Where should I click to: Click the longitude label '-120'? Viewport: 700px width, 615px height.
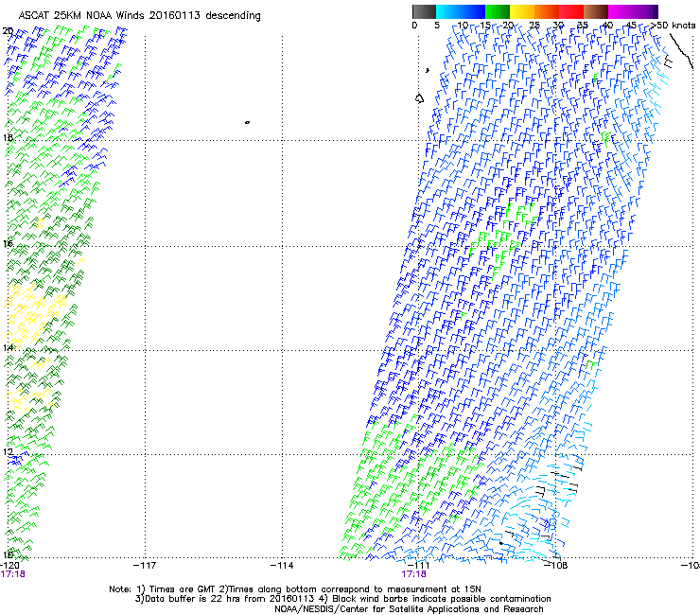coord(9,566)
